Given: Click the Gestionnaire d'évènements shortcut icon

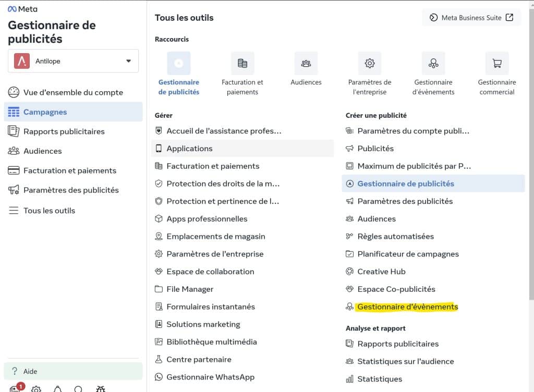Looking at the screenshot, I should tap(433, 63).
